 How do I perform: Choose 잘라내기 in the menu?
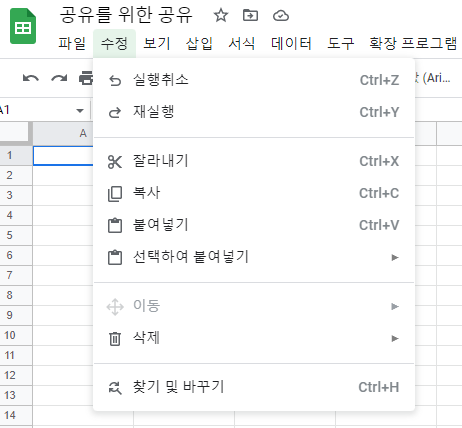pos(254,161)
